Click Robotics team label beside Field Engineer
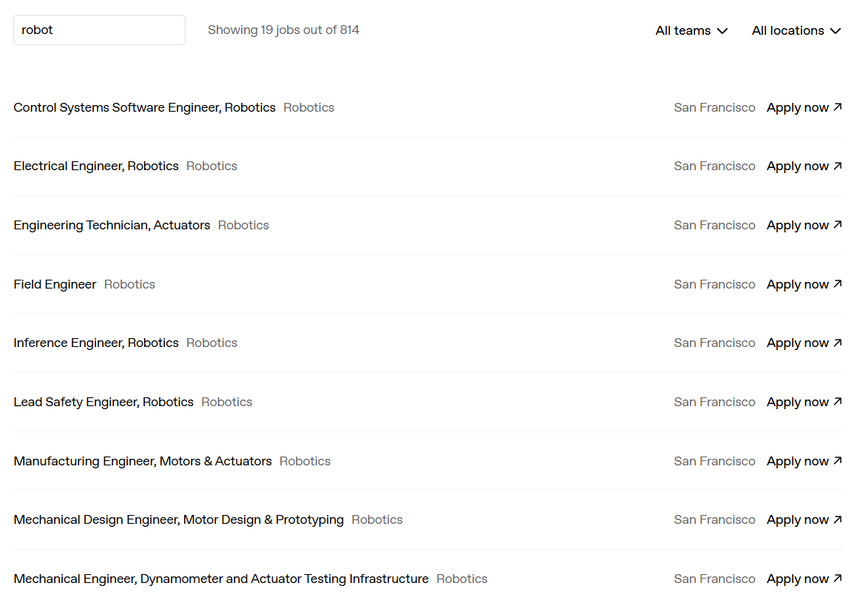Viewport: 868px width, 603px height. 129,285
